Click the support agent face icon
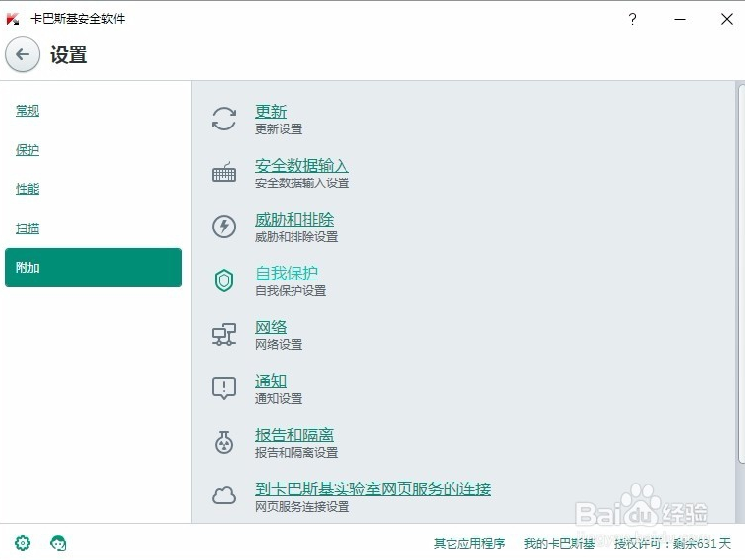The image size is (745, 560). [58, 543]
